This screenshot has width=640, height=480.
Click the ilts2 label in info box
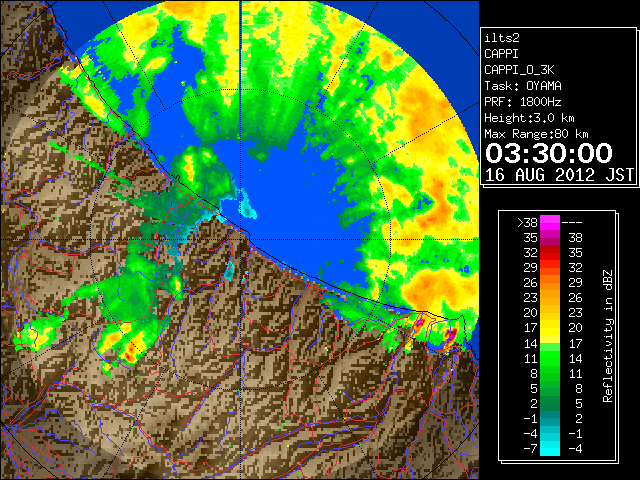coord(502,38)
